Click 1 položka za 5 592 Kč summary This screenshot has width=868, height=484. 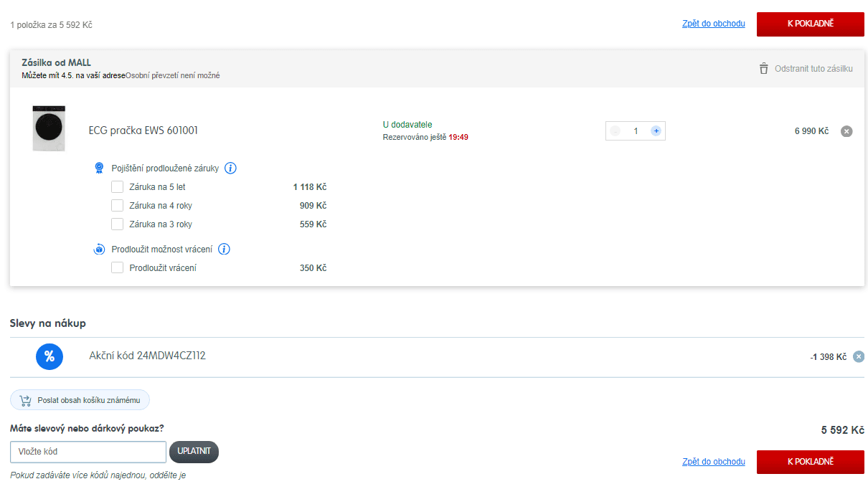click(x=51, y=25)
